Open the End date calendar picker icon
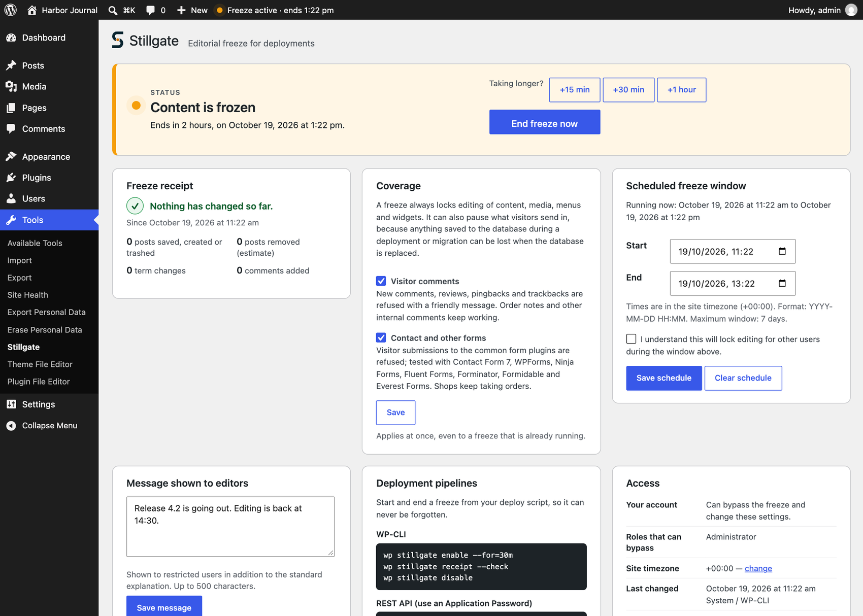Screen dimensions: 863x616 [782, 283]
